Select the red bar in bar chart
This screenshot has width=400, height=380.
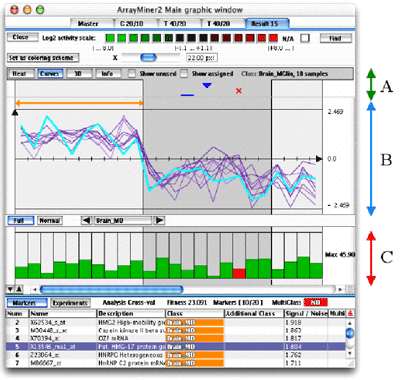point(239,273)
